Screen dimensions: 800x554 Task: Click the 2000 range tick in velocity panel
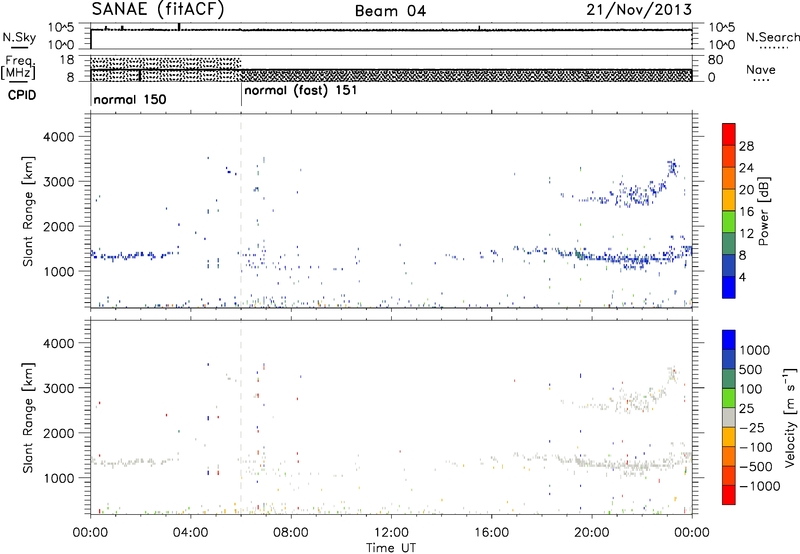(58, 433)
